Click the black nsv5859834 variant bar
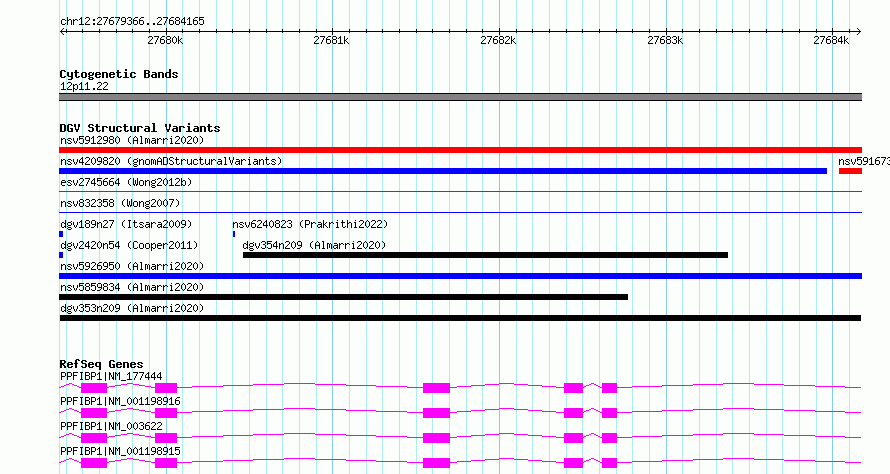Viewport: 890px width, 474px height. tap(343, 297)
